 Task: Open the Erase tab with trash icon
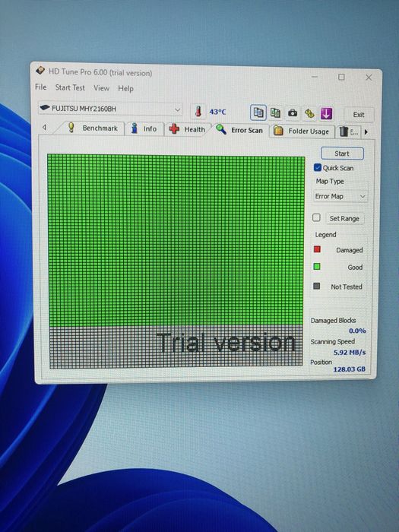(349, 131)
